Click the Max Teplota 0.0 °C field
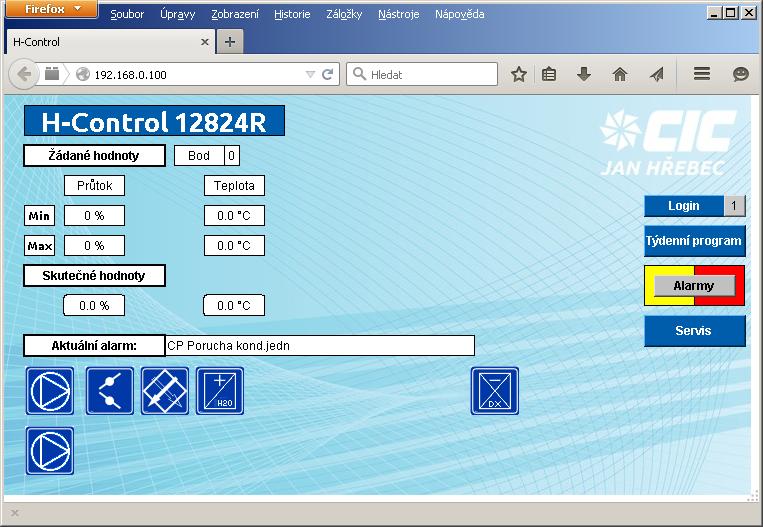This screenshot has height=527, width=763. pos(234,246)
